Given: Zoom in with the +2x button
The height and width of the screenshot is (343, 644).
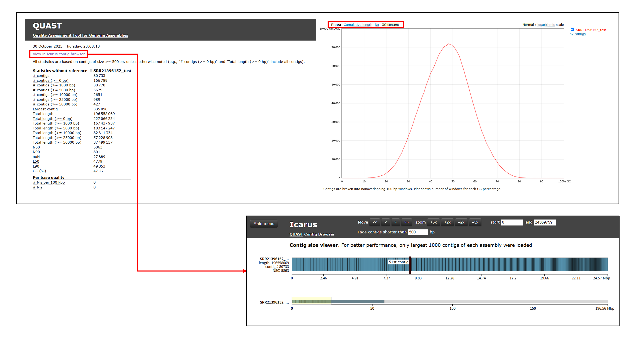Looking at the screenshot, I should coord(447,222).
